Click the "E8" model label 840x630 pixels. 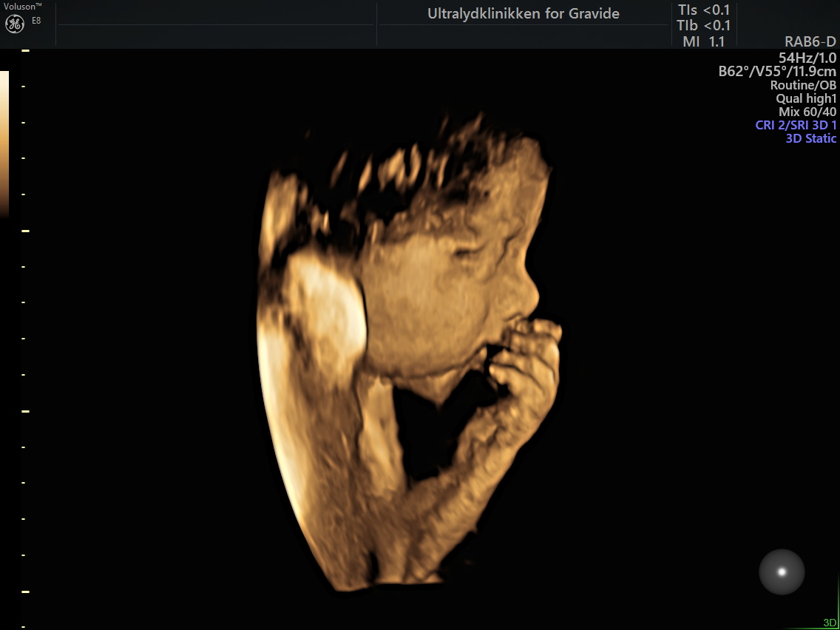coord(36,21)
